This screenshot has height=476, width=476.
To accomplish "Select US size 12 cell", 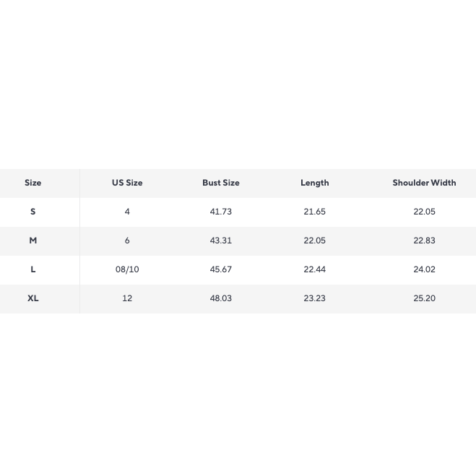I will pos(127,298).
